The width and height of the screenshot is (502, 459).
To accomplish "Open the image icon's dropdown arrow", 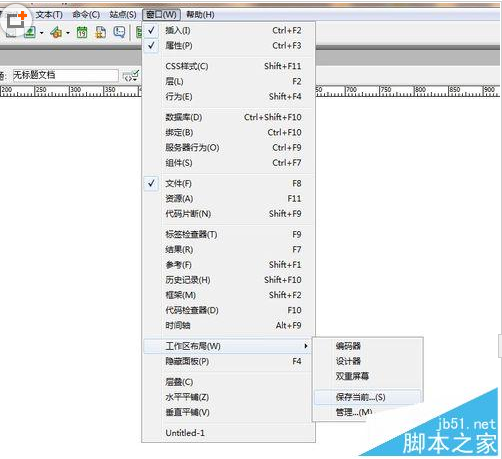I will [42, 33].
